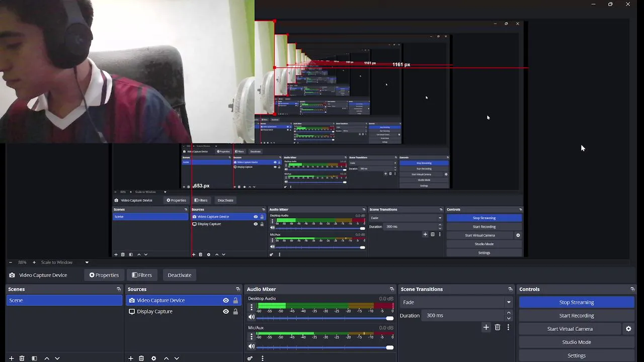
Task: Click the Desktop Audio level meter
Action: (326, 306)
